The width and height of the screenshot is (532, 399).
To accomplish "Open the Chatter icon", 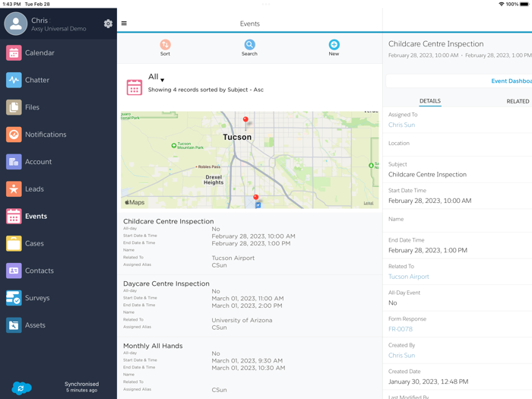I will (14, 80).
